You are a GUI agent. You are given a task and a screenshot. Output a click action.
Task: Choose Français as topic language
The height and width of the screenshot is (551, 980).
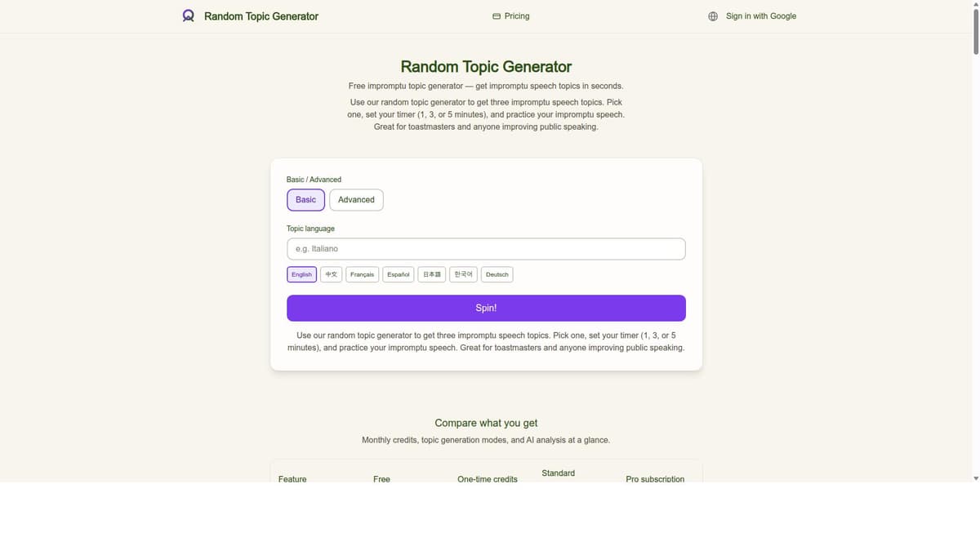(x=362, y=274)
